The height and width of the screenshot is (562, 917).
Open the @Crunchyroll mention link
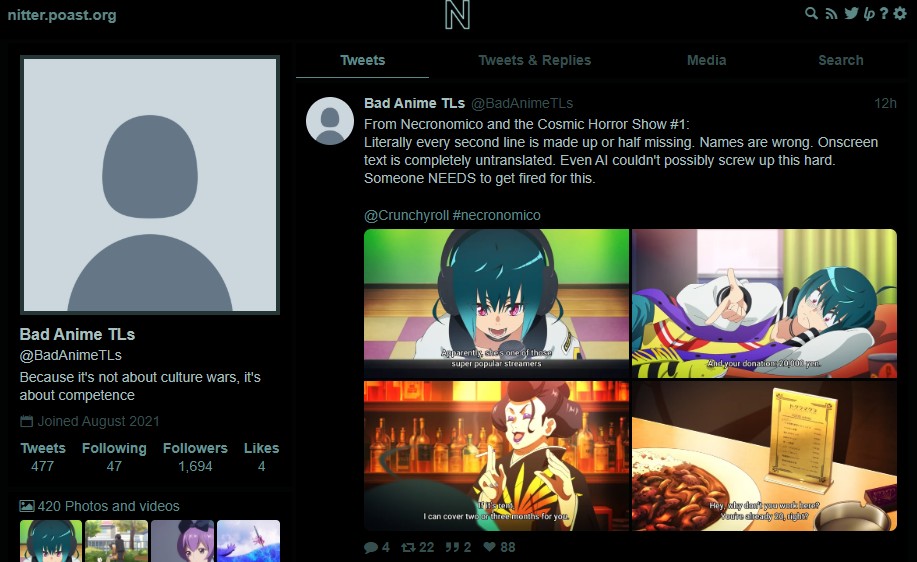point(406,215)
